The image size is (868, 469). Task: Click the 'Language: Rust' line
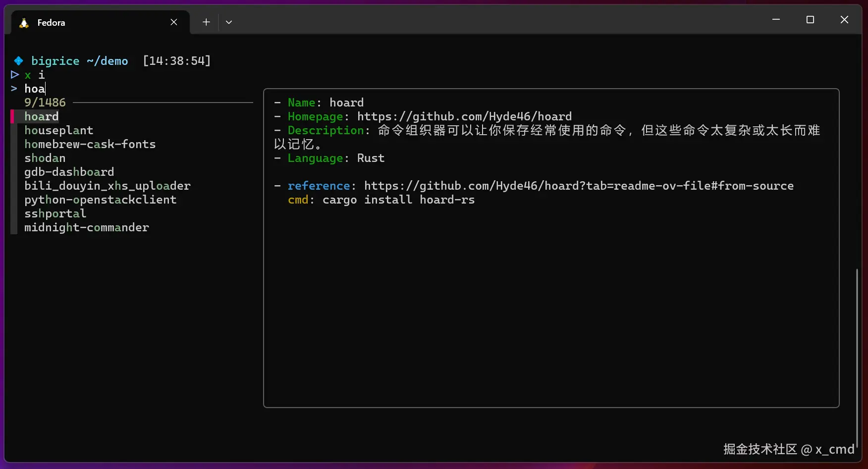329,158
